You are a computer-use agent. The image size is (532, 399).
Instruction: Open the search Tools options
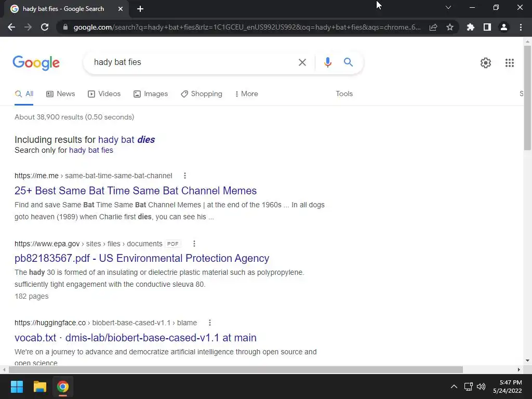pyautogui.click(x=344, y=94)
